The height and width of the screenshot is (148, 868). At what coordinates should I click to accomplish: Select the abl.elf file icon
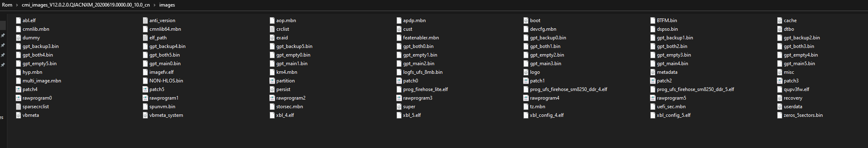click(18, 20)
